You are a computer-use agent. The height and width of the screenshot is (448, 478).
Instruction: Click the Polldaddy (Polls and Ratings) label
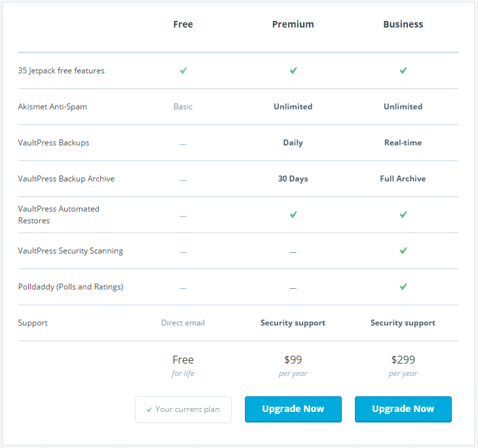pos(71,287)
